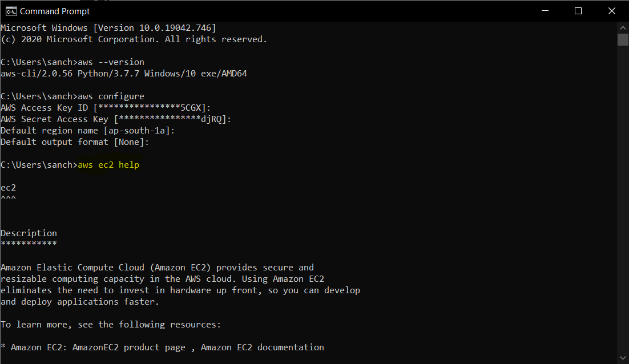Click the 'aws --version' command line
Image resolution: width=629 pixels, height=364 pixels.
coord(111,62)
